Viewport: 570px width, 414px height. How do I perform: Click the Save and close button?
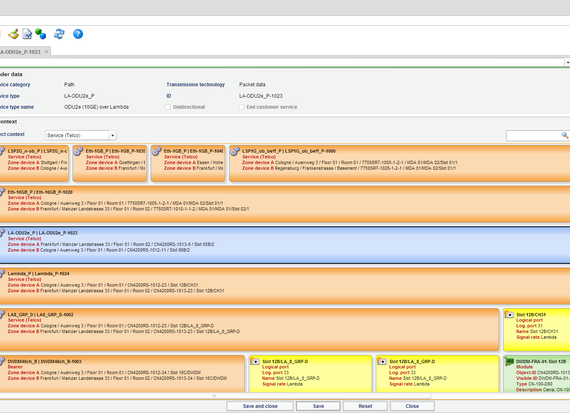pyautogui.click(x=260, y=406)
